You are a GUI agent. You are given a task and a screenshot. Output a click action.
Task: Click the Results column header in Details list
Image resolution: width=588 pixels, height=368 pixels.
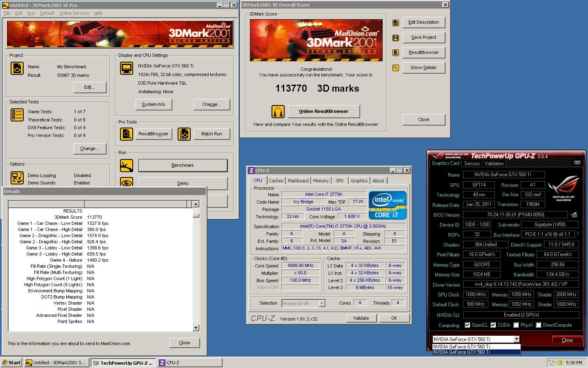pos(46,204)
